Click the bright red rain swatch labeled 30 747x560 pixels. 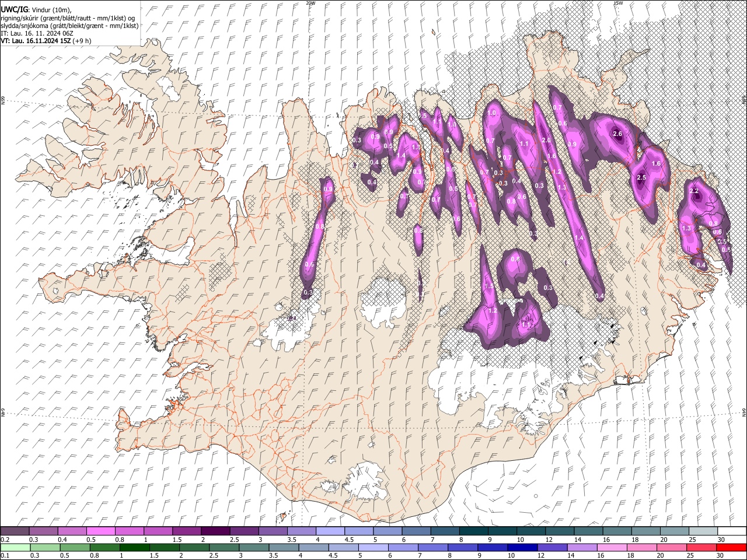pyautogui.click(x=731, y=547)
